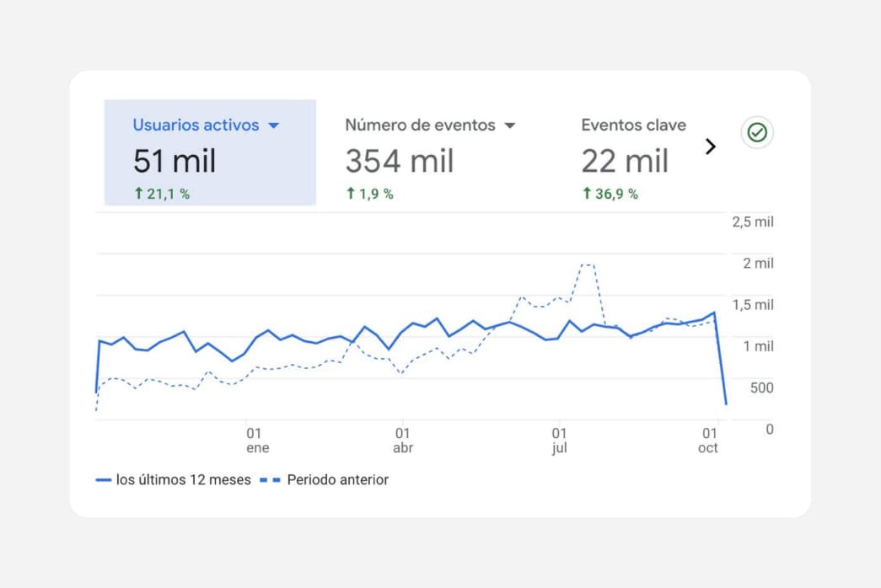This screenshot has height=588, width=881.
Task: Click the green up arrow under 51 mil
Action: [x=139, y=193]
